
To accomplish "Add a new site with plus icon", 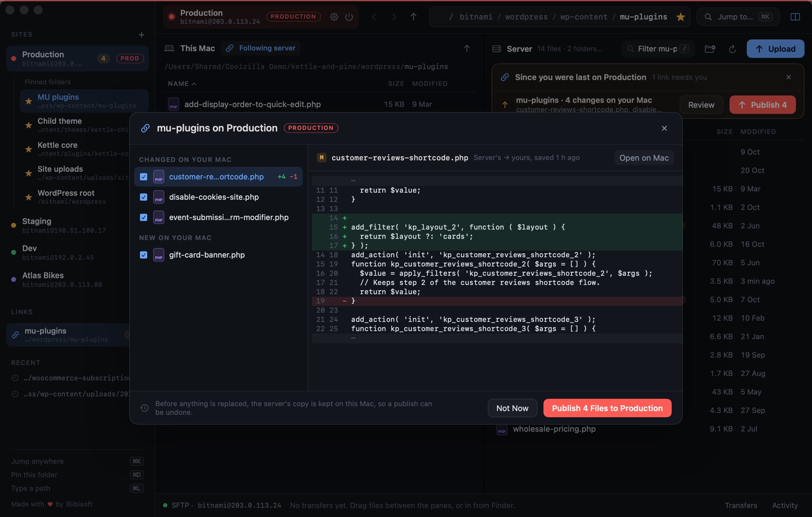I will (x=142, y=35).
